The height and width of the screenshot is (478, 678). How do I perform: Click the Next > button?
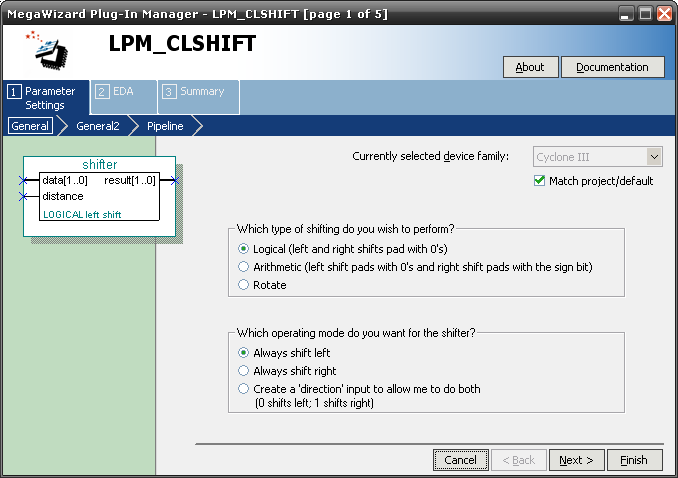[576, 460]
